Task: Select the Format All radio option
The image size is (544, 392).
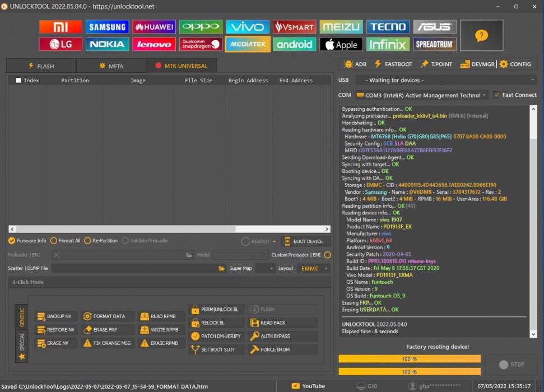Action: point(65,240)
